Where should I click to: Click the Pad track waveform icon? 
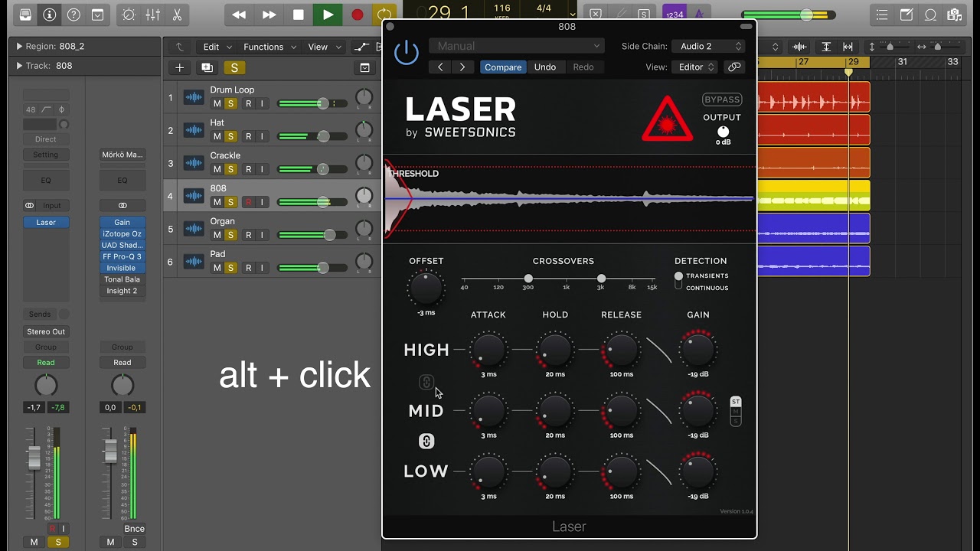pos(194,262)
